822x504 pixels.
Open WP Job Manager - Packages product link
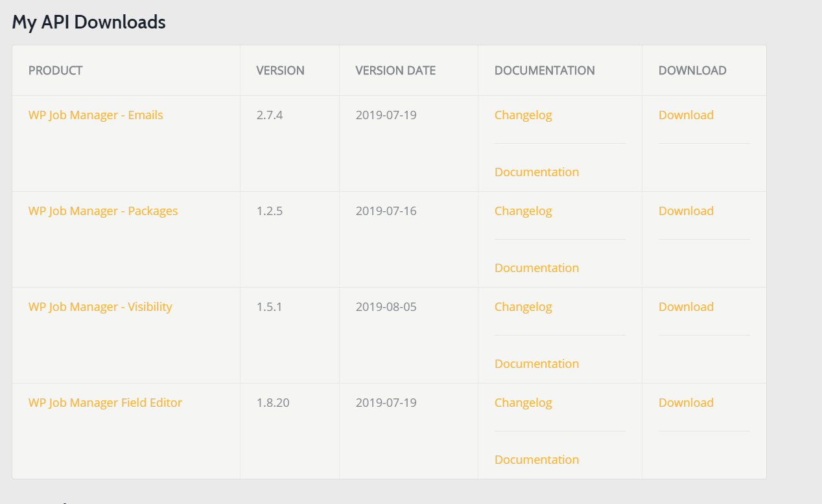pos(103,211)
